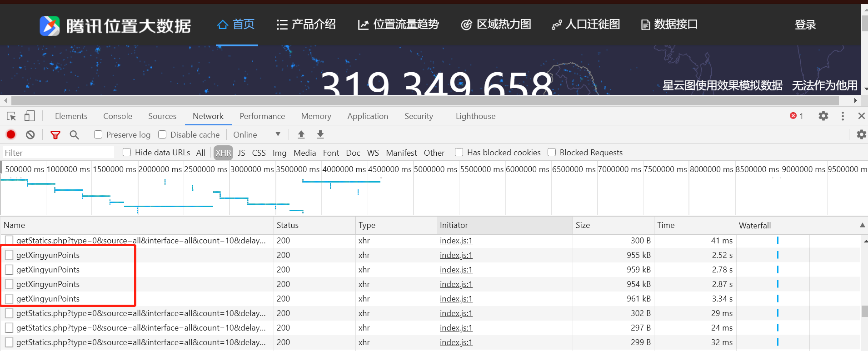The height and width of the screenshot is (351, 868).
Task: Click the 登录 login link
Action: (x=805, y=25)
